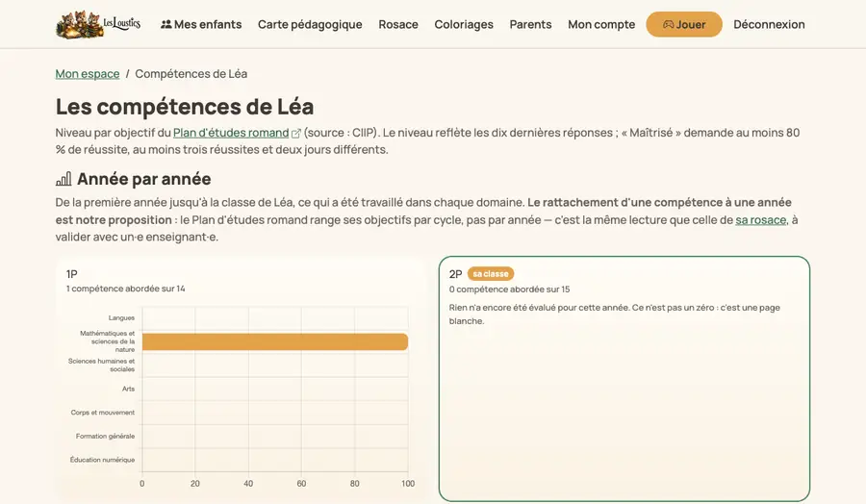Open Coloriages section

pos(464,24)
